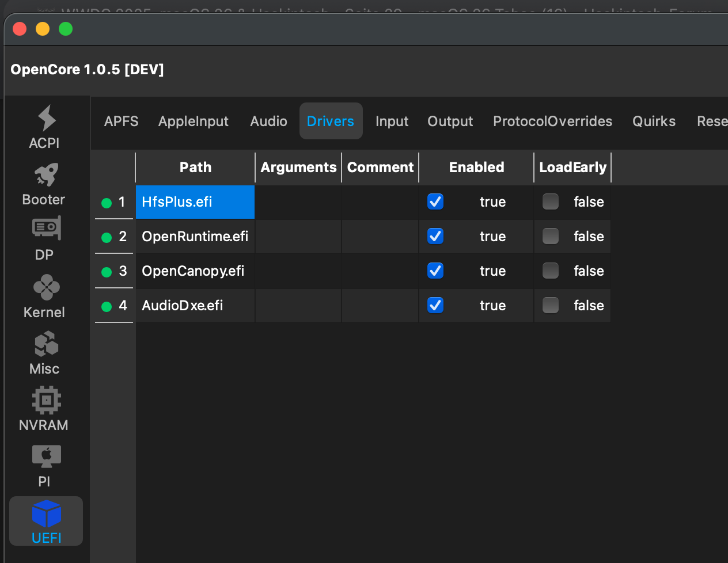728x563 pixels.
Task: Click the Arguments cell for HfsPlus.efi
Action: coord(298,202)
